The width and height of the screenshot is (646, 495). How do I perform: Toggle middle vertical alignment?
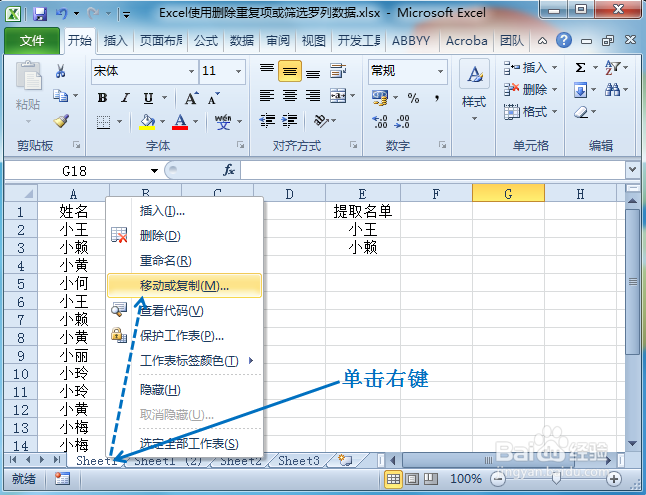pyautogui.click(x=290, y=71)
